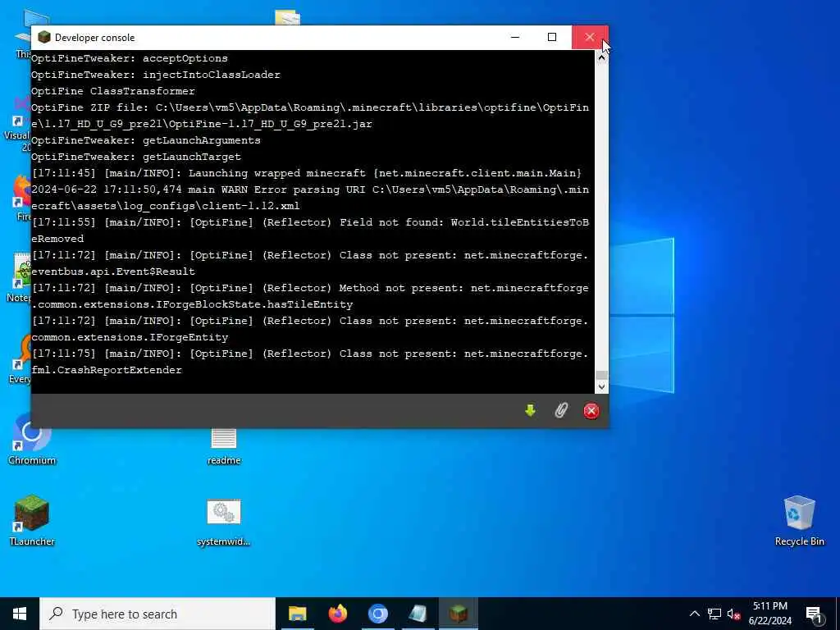840x630 pixels.
Task: Click the network tray icon
Action: coord(714,614)
